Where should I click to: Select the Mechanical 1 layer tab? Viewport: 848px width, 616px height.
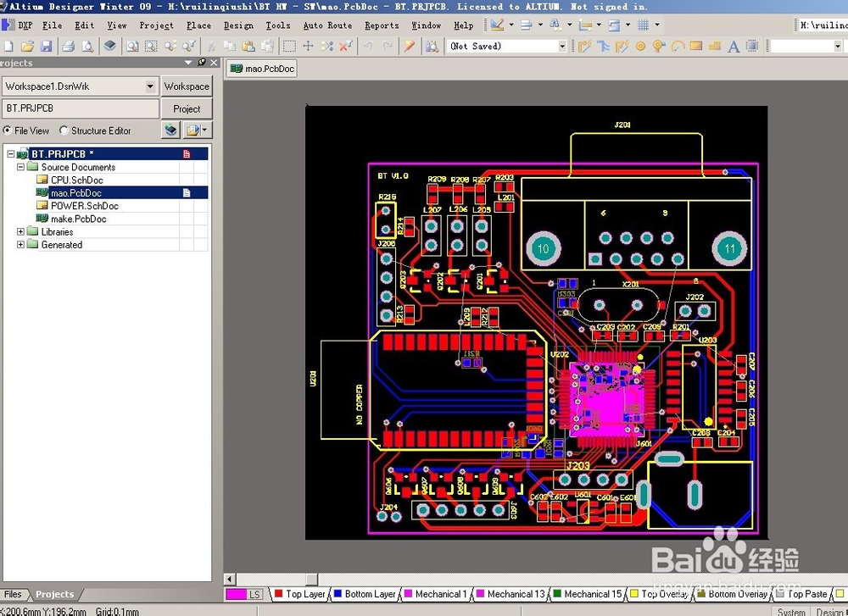(435, 594)
